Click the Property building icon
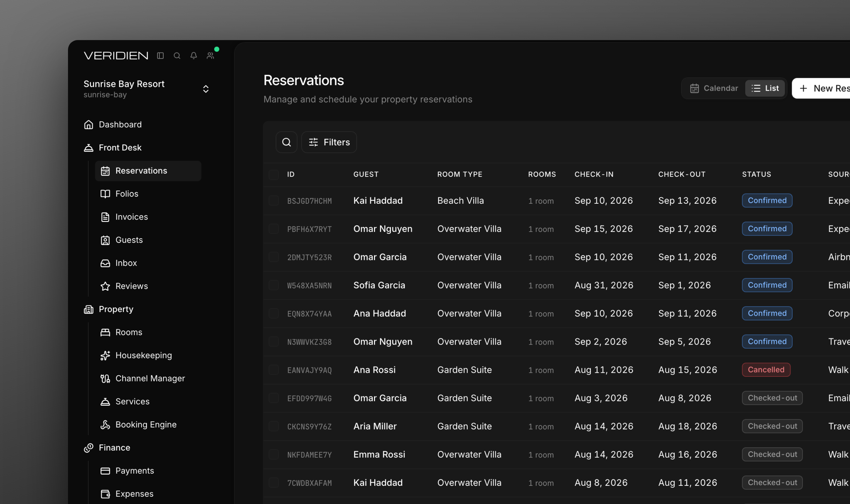The width and height of the screenshot is (850, 504). click(x=89, y=309)
